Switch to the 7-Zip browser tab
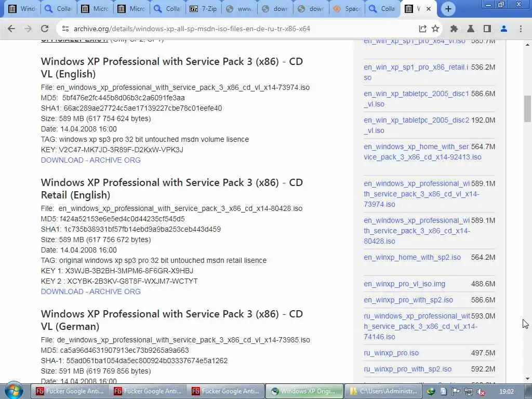The image size is (532, 399). (x=203, y=9)
